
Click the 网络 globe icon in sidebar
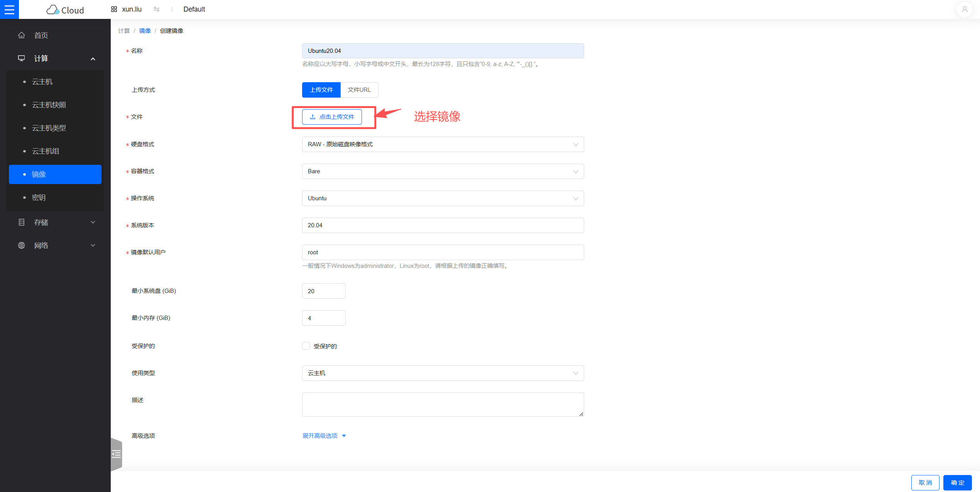tap(21, 245)
